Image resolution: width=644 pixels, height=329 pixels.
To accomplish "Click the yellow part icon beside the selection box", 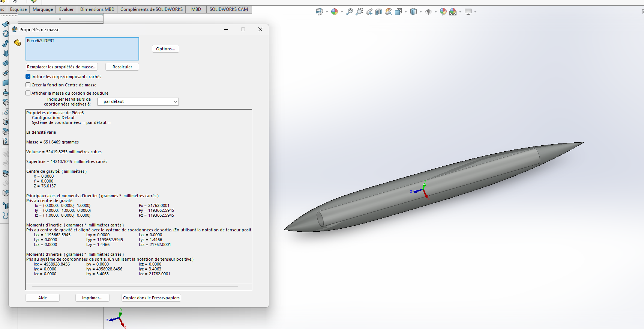I will point(17,43).
